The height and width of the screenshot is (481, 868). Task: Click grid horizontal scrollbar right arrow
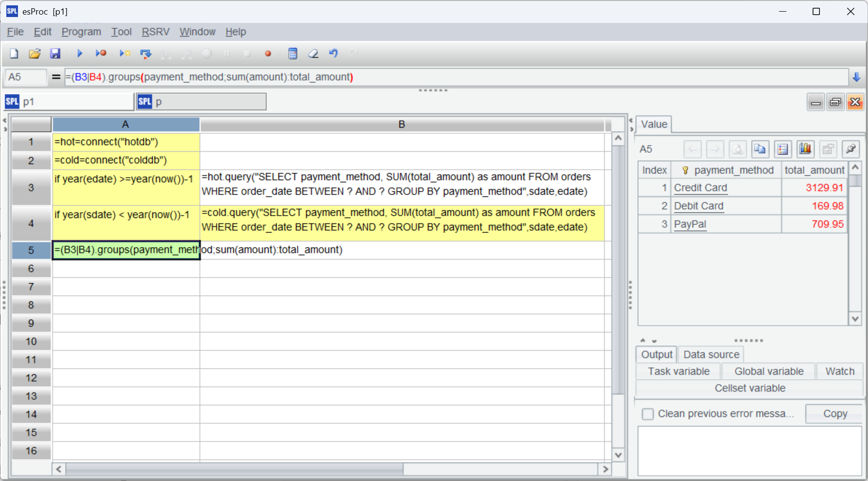click(x=605, y=469)
